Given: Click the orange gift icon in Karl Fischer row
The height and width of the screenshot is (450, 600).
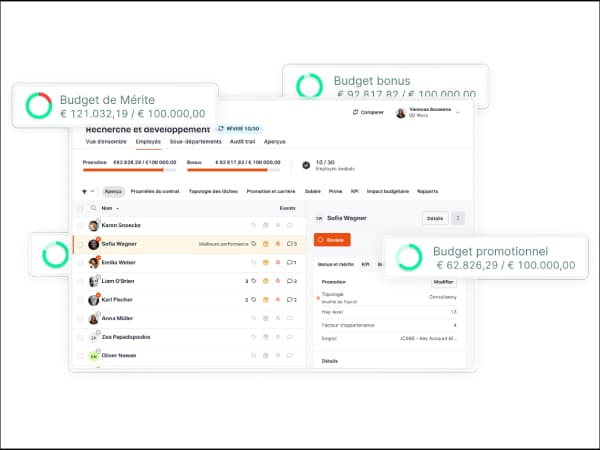Looking at the screenshot, I should (x=266, y=300).
